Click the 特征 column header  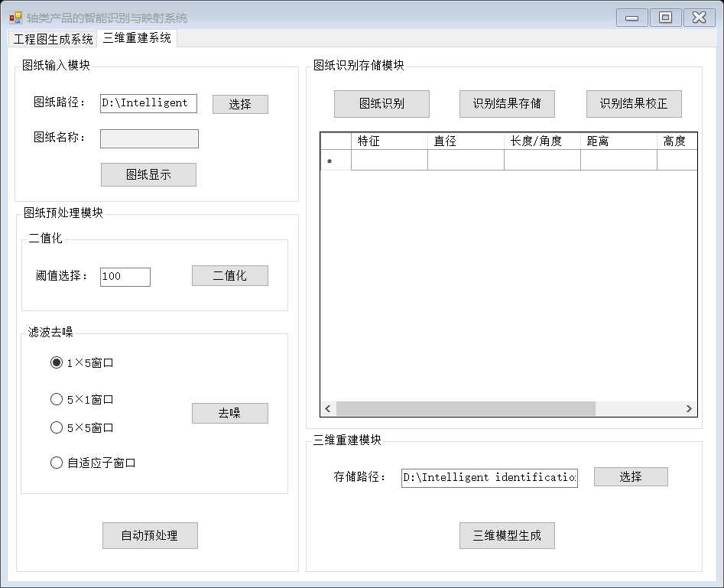[389, 141]
